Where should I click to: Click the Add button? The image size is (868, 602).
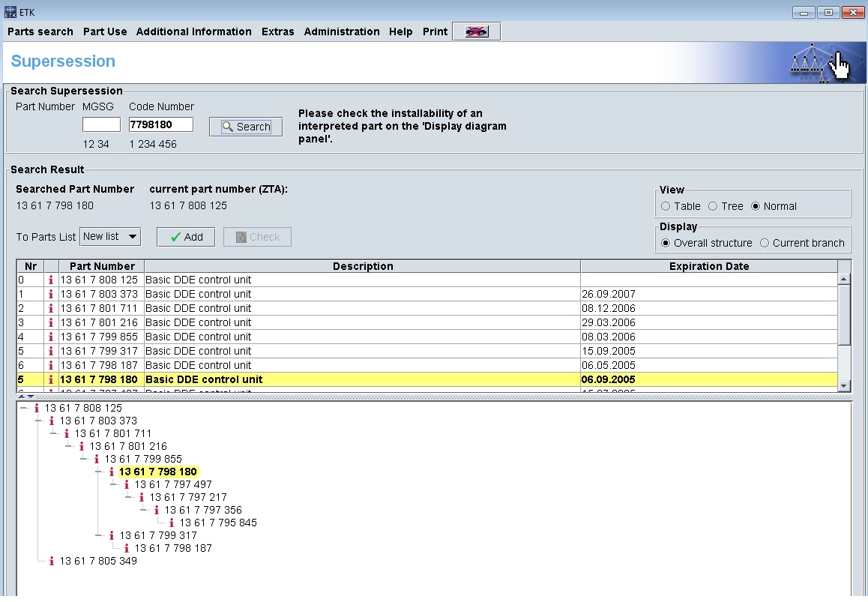click(186, 237)
